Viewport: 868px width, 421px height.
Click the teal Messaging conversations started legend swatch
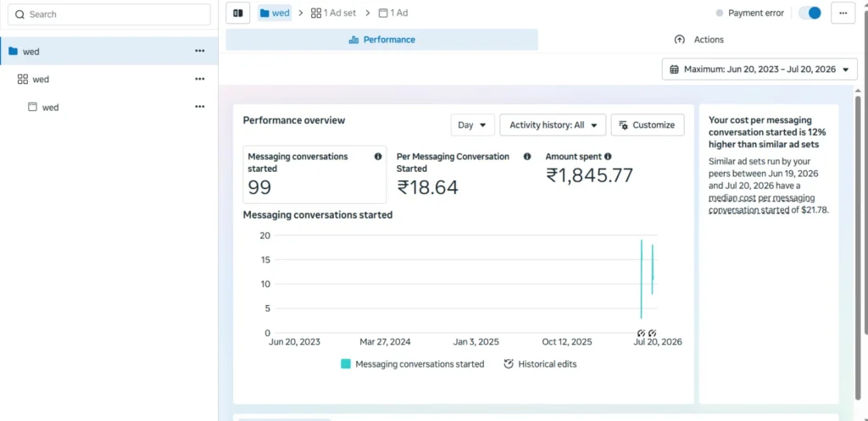click(346, 364)
